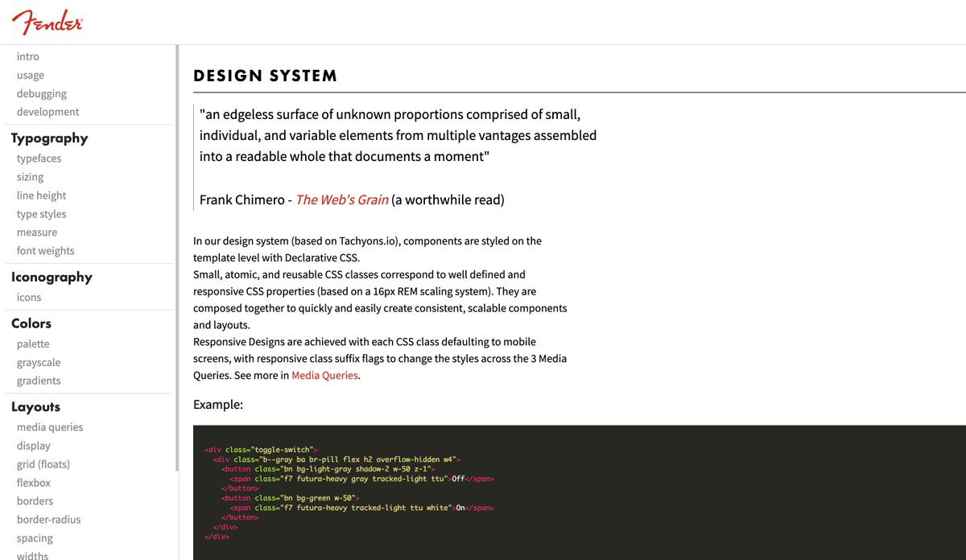Open the icons sidebar link
The height and width of the screenshot is (560, 966).
[29, 298]
